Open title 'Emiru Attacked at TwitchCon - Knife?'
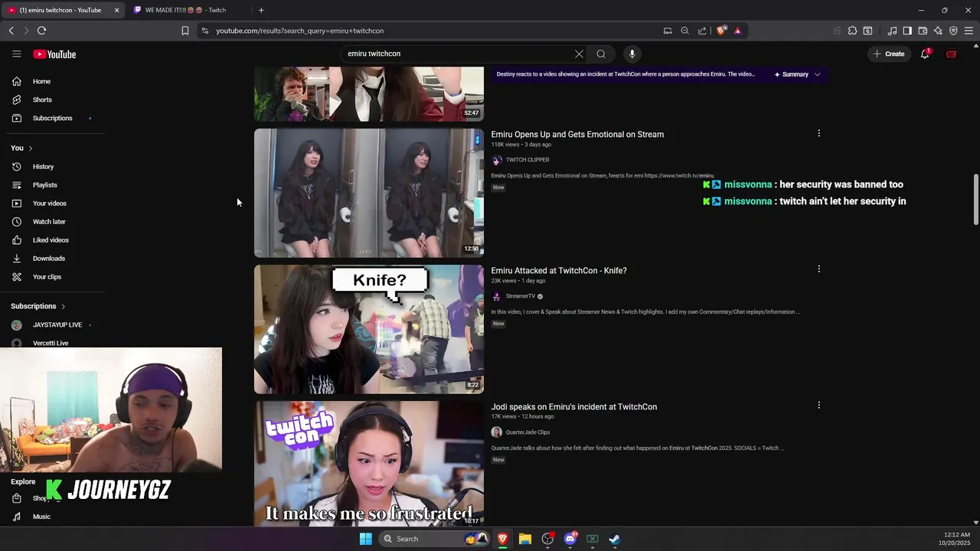Viewport: 980px width, 551px height. [559, 270]
